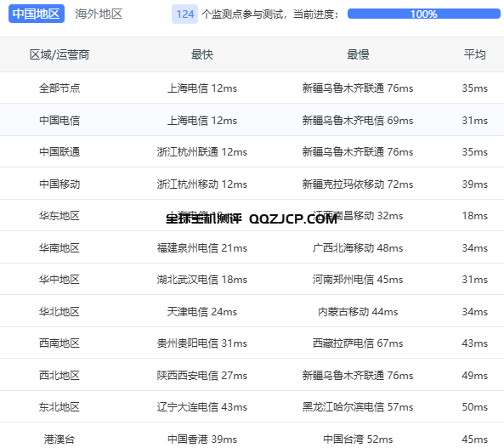Click 34ms average in 华北地区 row
This screenshot has height=448, width=504.
[x=475, y=311]
